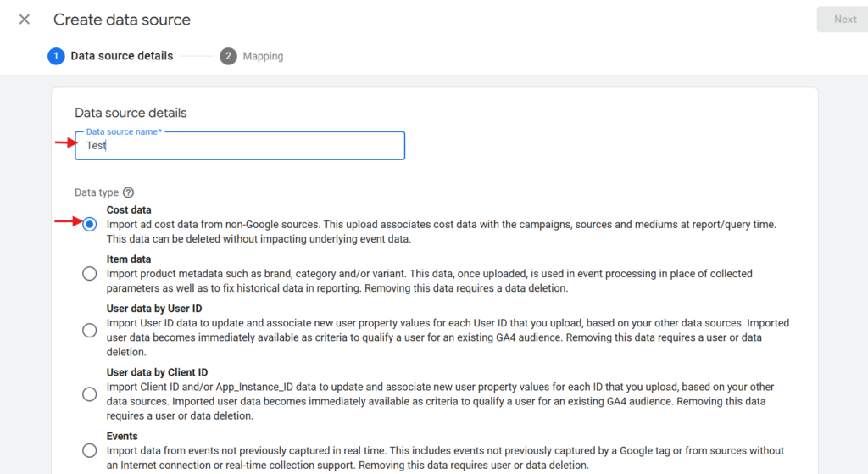This screenshot has width=868, height=474.
Task: Click the Next button
Action: point(844,19)
